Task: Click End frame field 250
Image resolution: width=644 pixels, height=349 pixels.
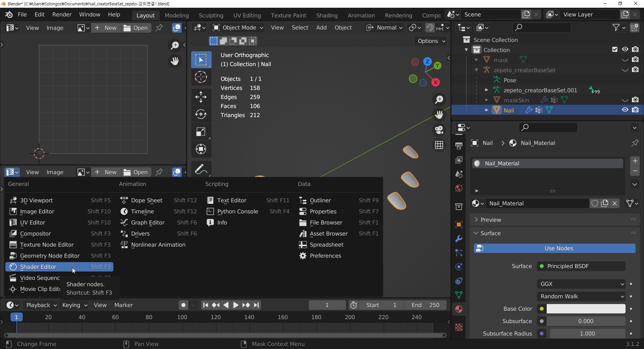Action: 425,305
